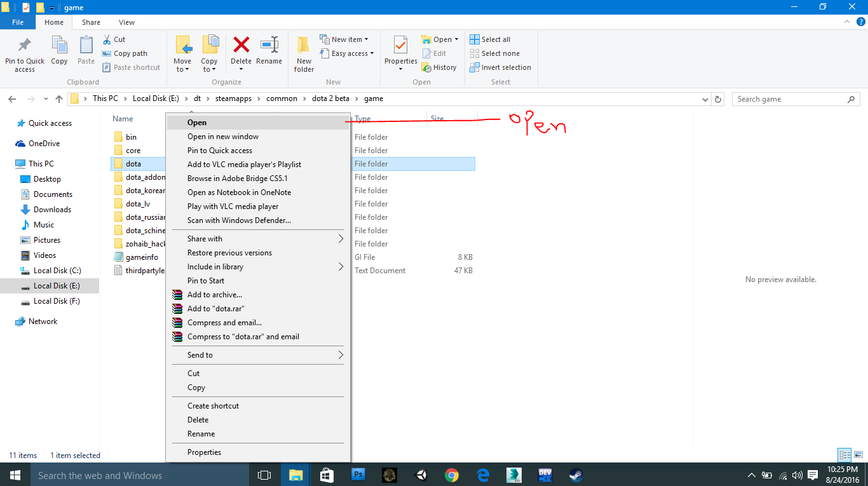Choose Create shortcut in context menu
The width and height of the screenshot is (868, 486).
click(x=258, y=406)
